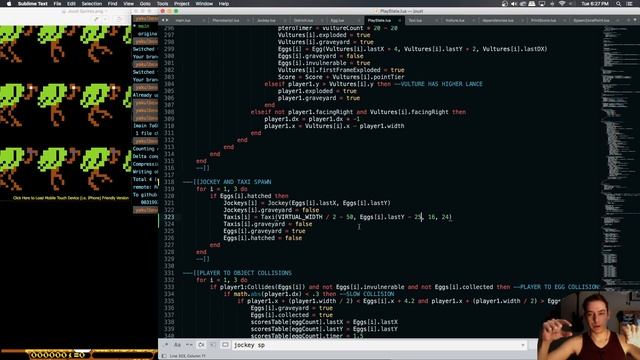Toggle wrap option in find bar
The width and height of the screenshot is (640, 360).
click(201, 345)
